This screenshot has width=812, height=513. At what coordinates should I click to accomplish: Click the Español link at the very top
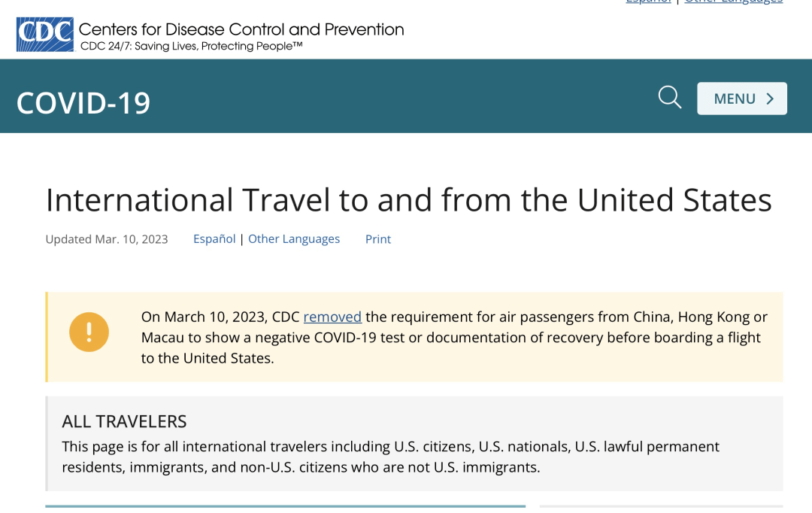(649, 2)
